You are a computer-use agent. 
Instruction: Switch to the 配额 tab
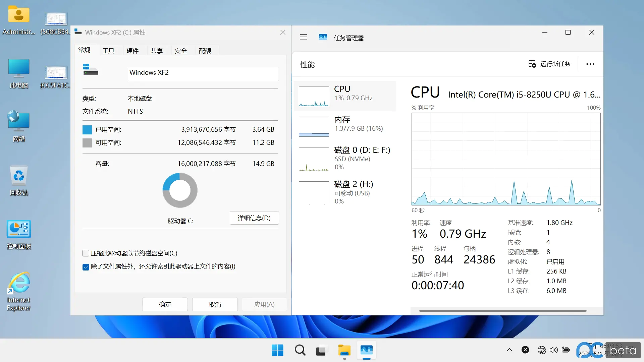point(205,51)
